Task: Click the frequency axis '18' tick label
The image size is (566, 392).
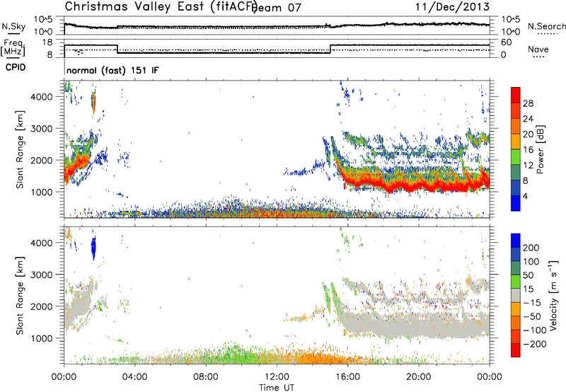Action: (x=47, y=42)
